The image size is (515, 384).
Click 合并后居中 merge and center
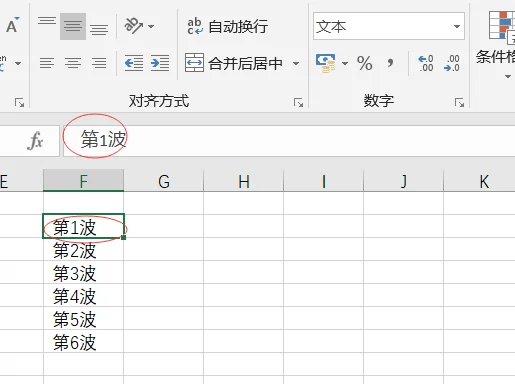(235, 63)
